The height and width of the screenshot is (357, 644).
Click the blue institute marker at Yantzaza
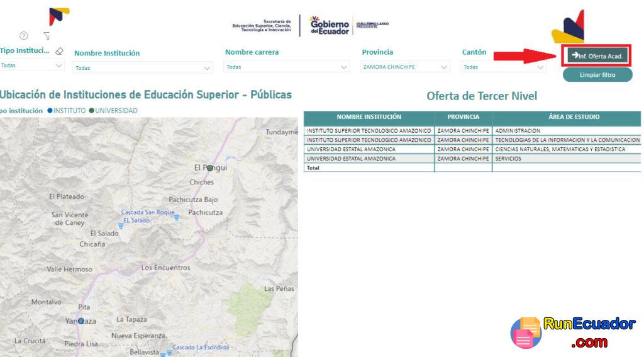click(x=81, y=321)
